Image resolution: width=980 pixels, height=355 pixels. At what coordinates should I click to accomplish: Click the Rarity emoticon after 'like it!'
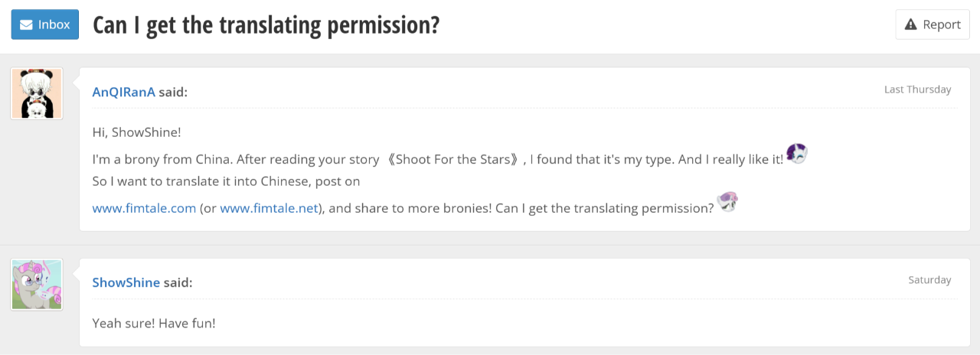[x=796, y=155]
